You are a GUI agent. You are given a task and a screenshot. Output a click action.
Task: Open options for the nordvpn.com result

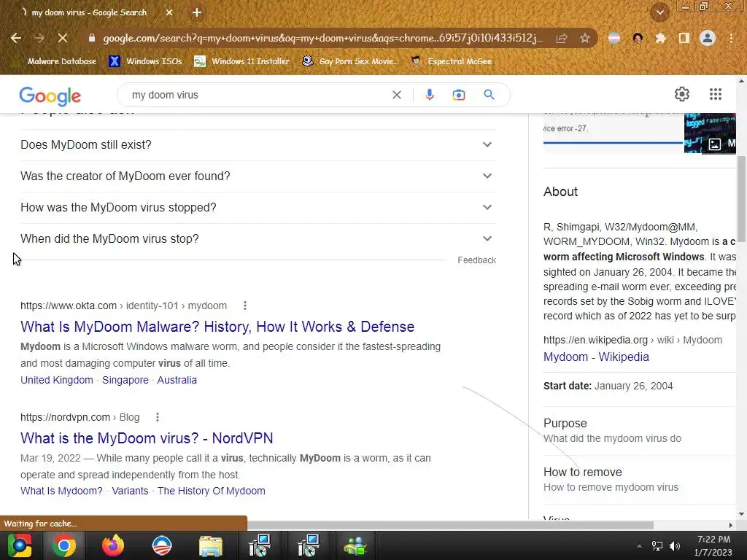(x=158, y=417)
